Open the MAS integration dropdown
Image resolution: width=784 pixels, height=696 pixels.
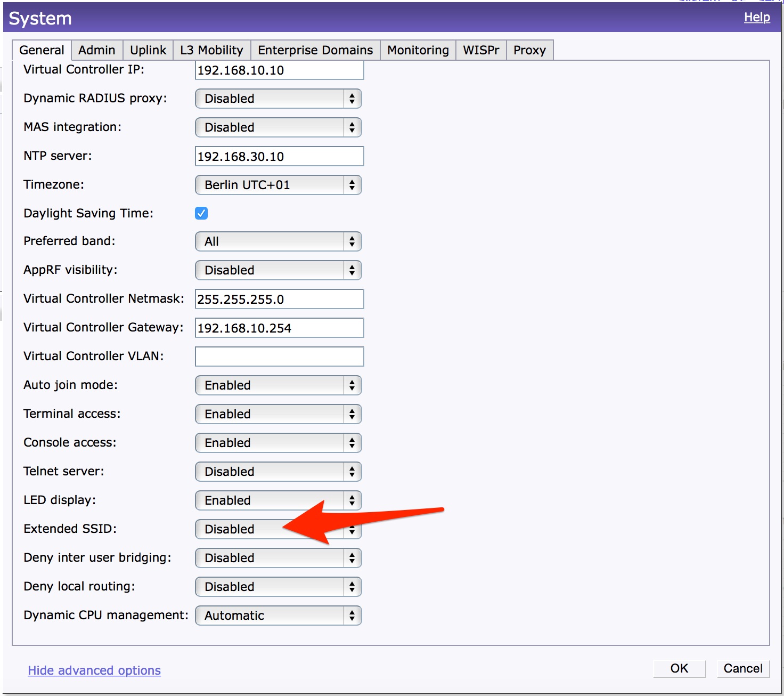[x=277, y=127]
